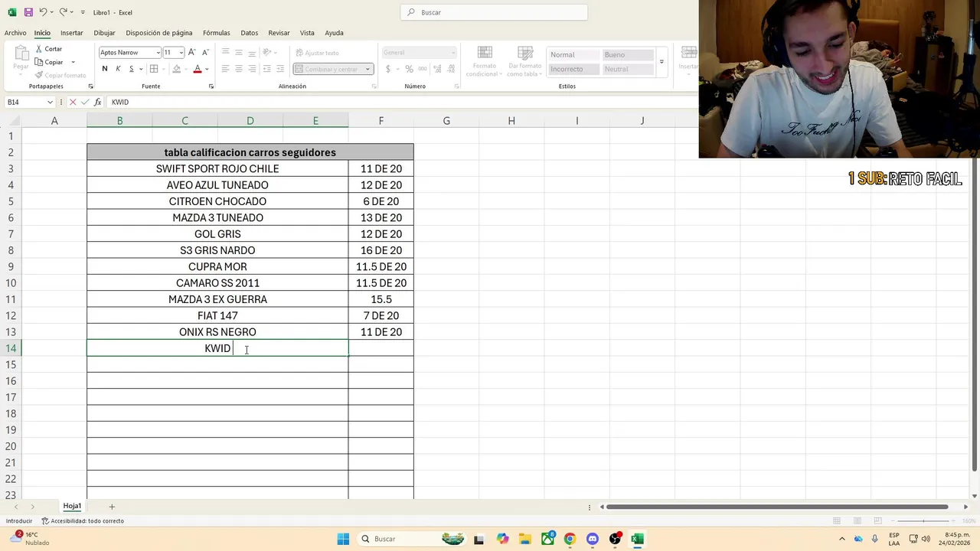Click the Copiar button in Portapapeles
The width and height of the screenshot is (980, 551).
pos(49,62)
